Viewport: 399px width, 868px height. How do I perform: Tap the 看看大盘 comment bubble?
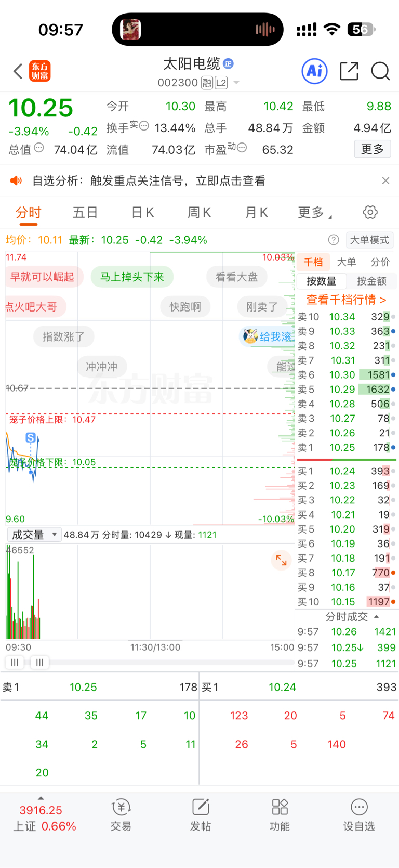(237, 277)
